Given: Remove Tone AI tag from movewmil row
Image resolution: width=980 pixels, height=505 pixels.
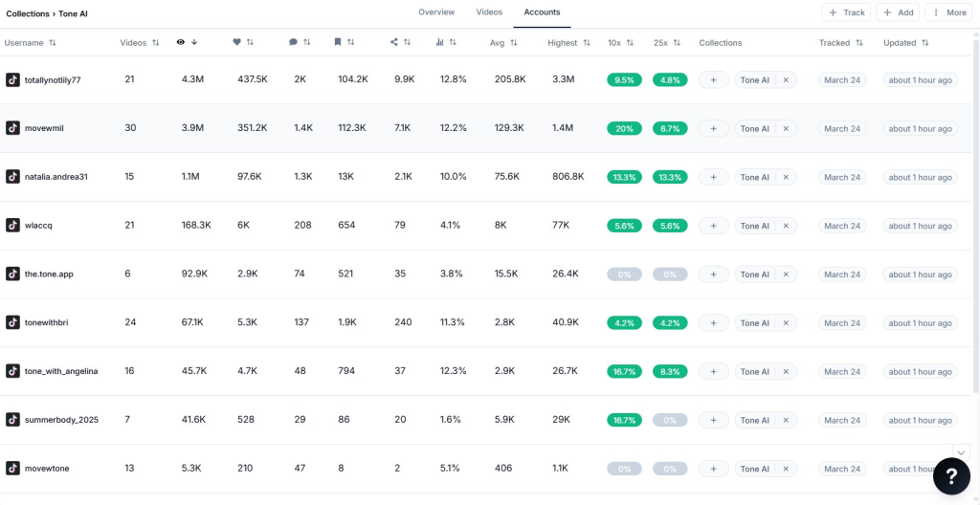Looking at the screenshot, I should [x=786, y=129].
